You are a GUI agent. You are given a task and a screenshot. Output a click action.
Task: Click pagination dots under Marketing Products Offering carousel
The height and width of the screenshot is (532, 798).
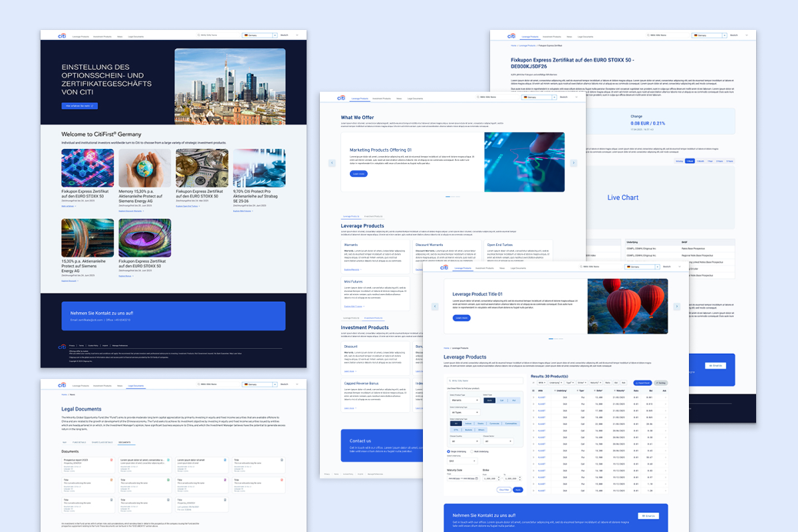452,196
